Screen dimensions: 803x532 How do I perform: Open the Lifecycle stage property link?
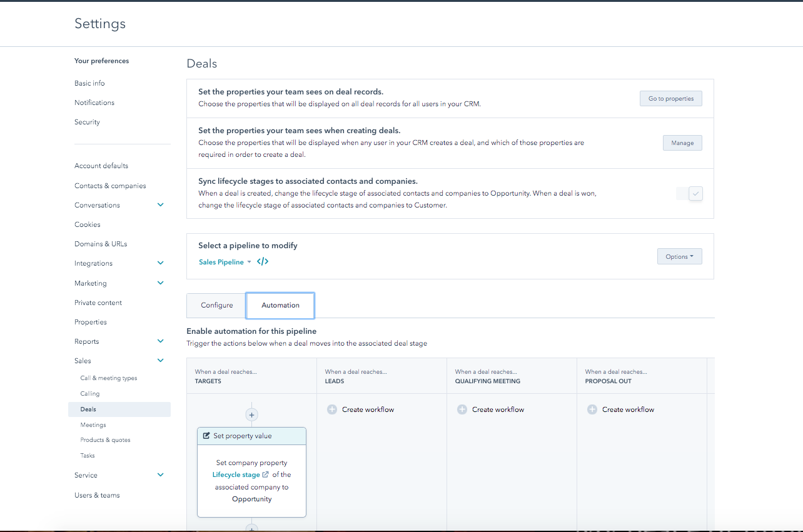click(x=236, y=474)
